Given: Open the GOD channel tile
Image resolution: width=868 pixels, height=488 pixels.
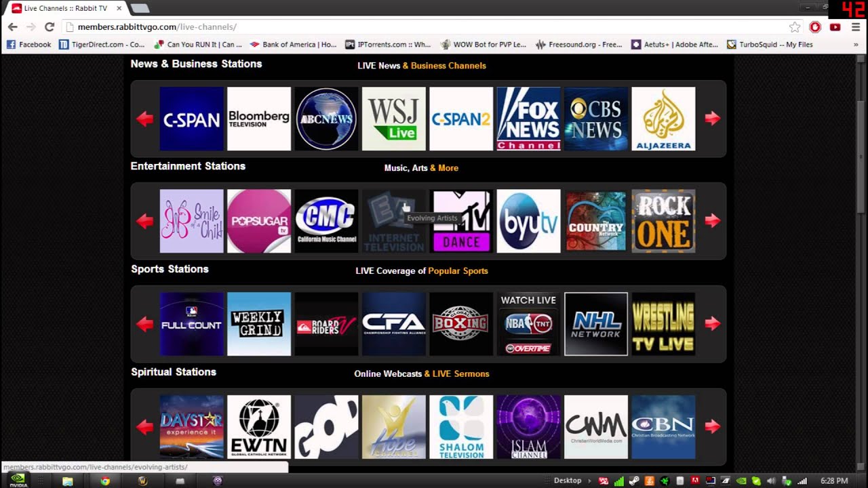Looking at the screenshot, I should 326,427.
